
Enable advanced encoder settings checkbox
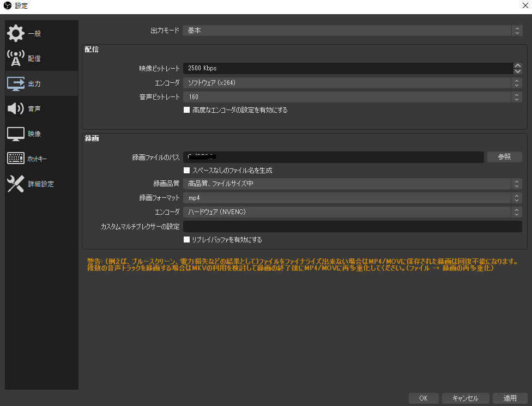pos(186,110)
